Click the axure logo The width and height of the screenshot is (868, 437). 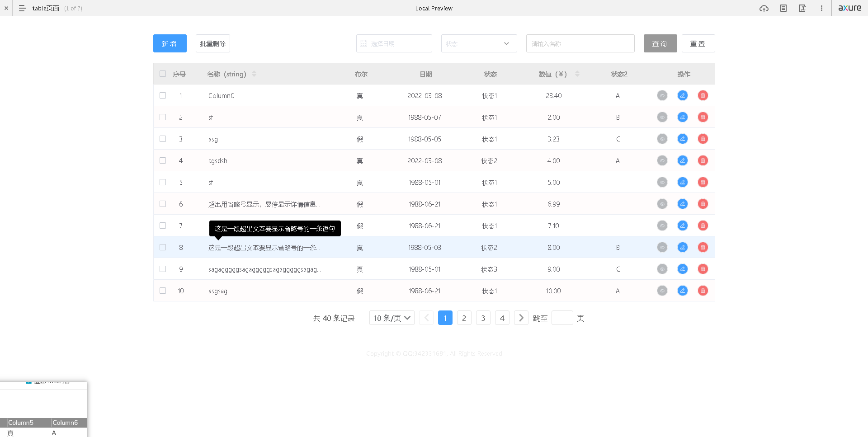[x=850, y=8]
